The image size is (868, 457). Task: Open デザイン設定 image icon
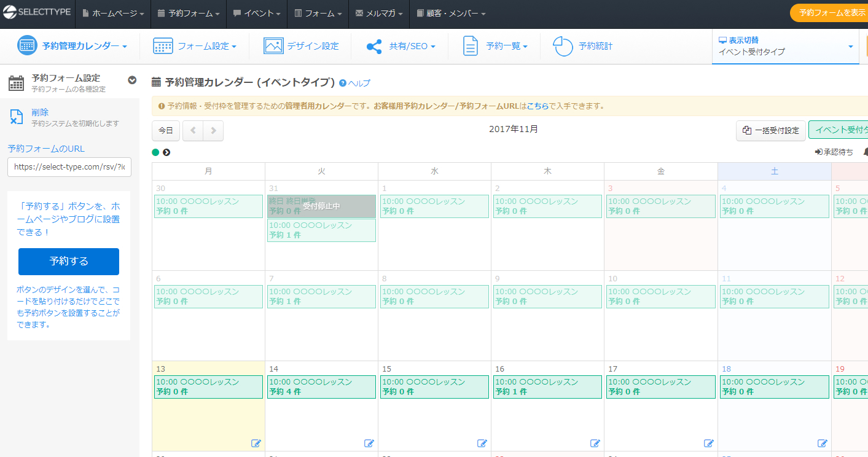pos(273,46)
